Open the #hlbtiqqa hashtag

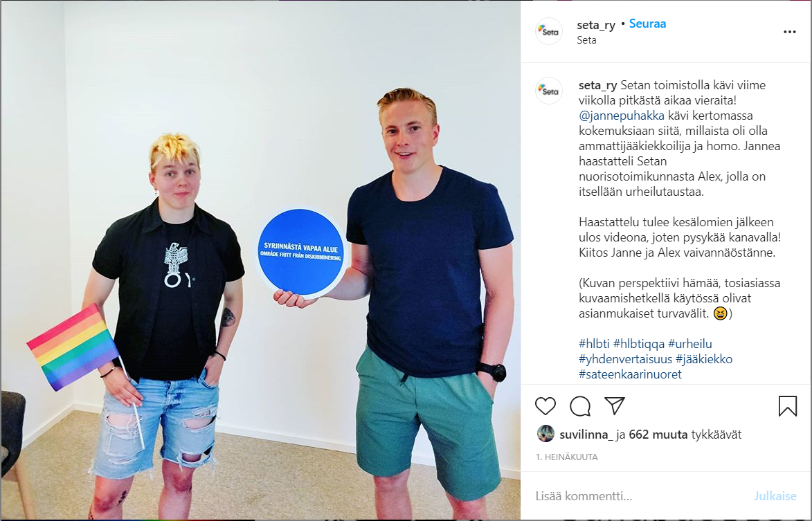click(638, 344)
